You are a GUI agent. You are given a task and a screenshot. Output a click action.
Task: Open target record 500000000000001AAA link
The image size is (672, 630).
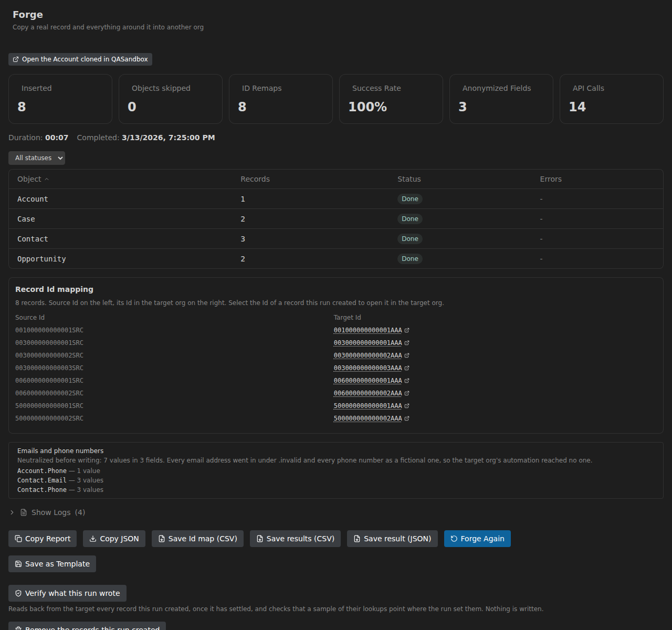[x=367, y=406]
